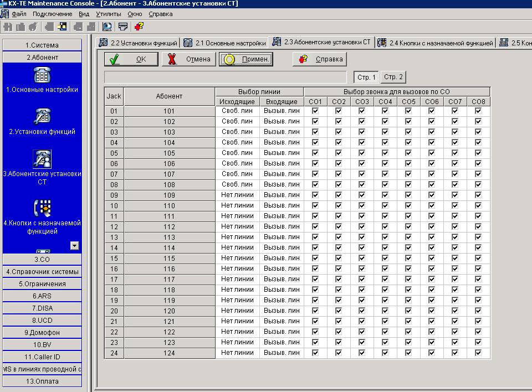532x392 pixels.
Task: Open the Файл menu
Action: [19, 14]
